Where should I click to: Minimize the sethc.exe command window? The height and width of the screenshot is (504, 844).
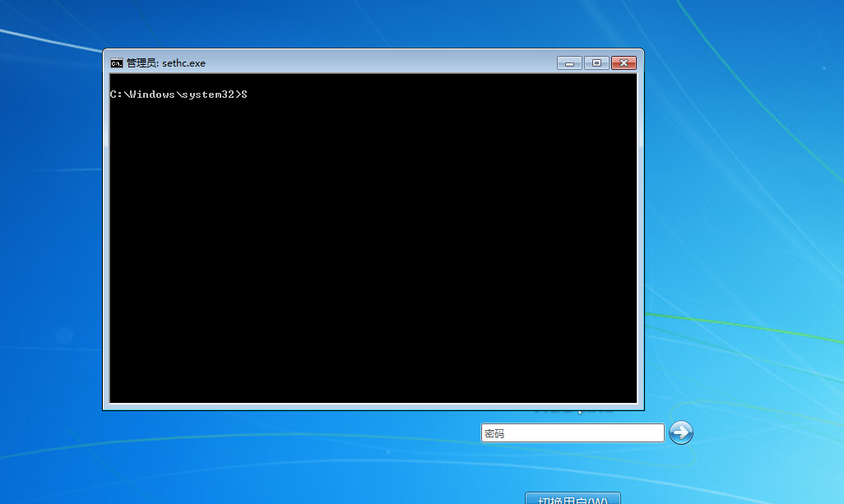click(569, 63)
